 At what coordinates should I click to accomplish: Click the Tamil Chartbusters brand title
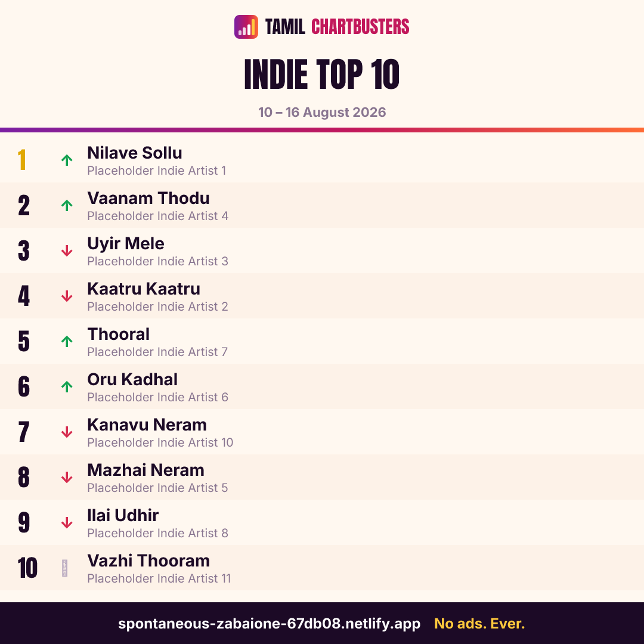pyautogui.click(x=337, y=27)
